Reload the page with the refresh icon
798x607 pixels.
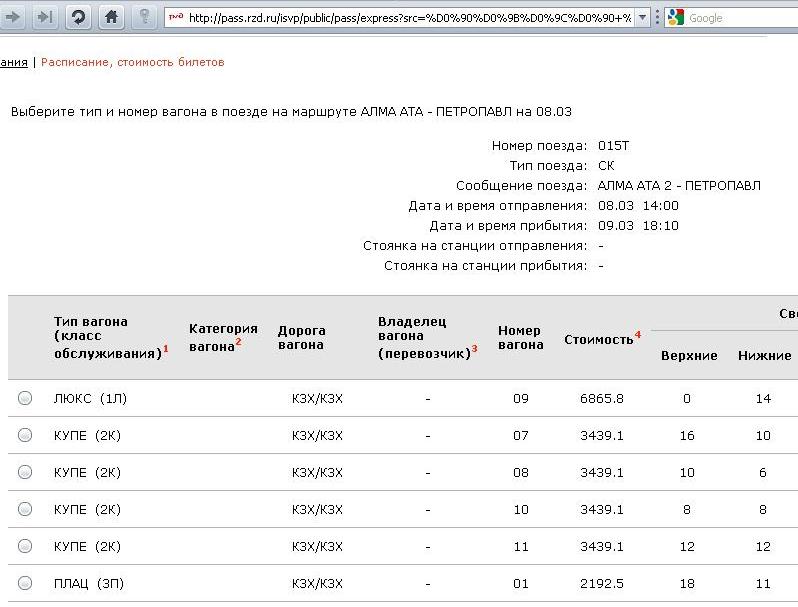(x=78, y=17)
